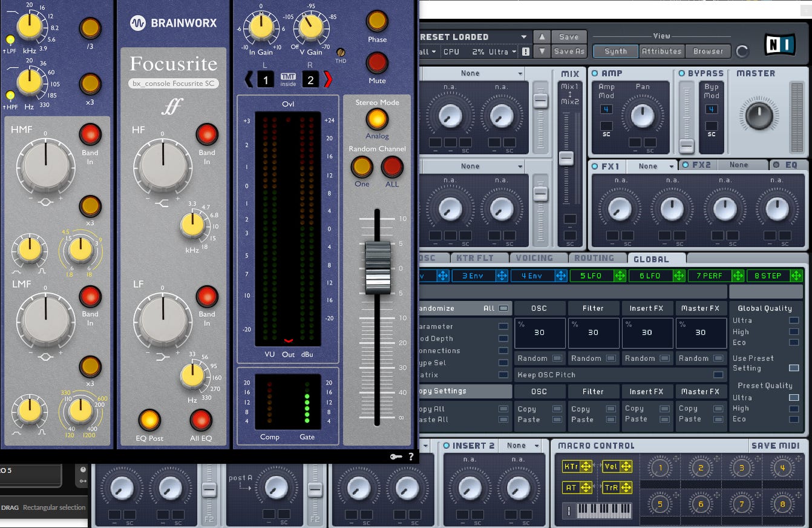Click the 8 STEP modulation drag handle
Viewport: 812px width, 528px height.
pos(797,276)
